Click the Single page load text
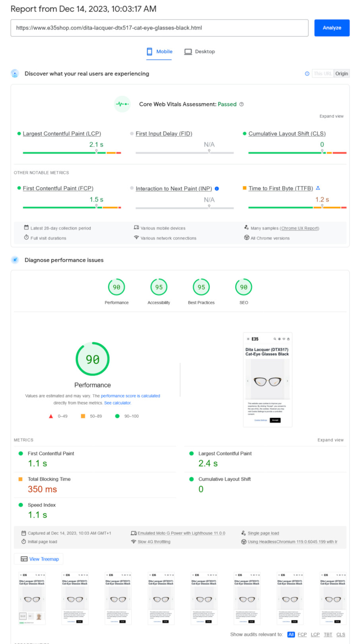 pos(263,533)
